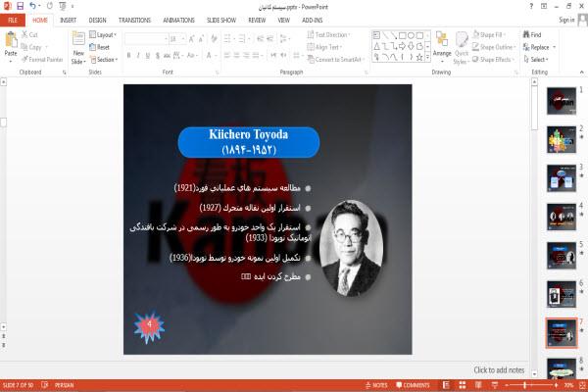Viewport: 588px width, 392px height.
Task: Fit slide to current window
Action: point(582,385)
